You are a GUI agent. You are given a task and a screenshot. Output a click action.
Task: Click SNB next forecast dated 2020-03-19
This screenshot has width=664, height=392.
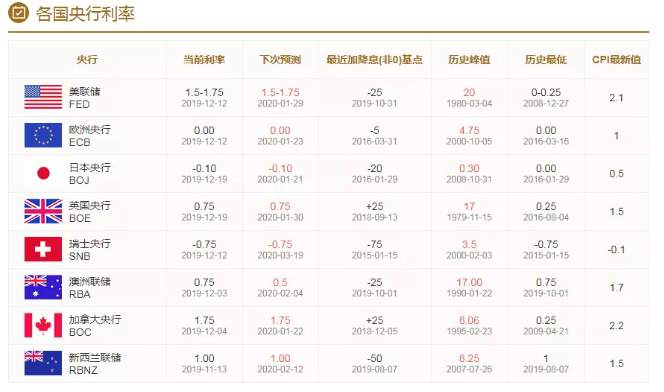[x=280, y=249]
